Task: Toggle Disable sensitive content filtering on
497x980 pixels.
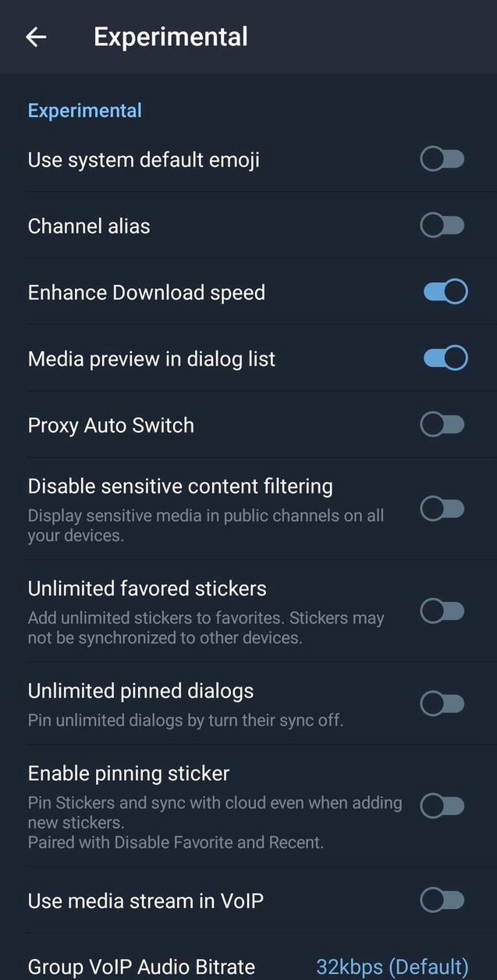Action: (442, 508)
